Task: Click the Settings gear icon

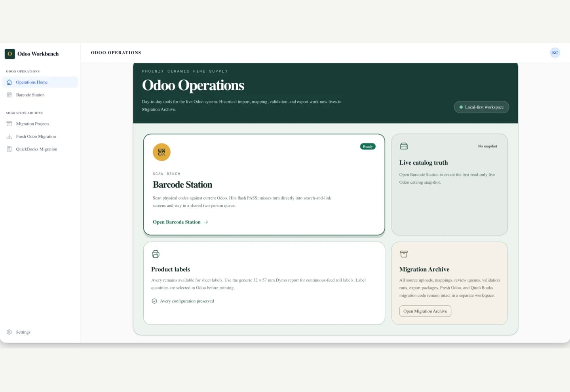Action: point(9,332)
